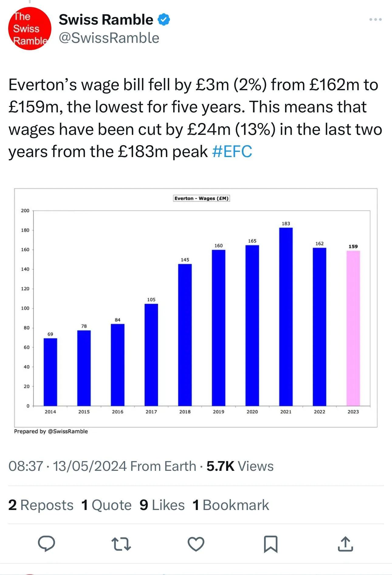The width and height of the screenshot is (392, 575).
Task: Open the #EFC hashtag link
Action: pos(232,152)
